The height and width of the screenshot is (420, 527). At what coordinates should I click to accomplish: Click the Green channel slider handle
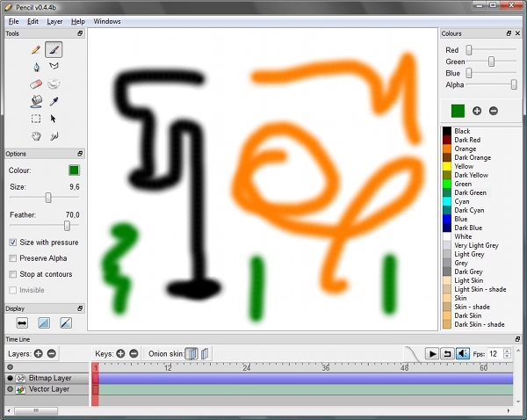[x=491, y=62]
